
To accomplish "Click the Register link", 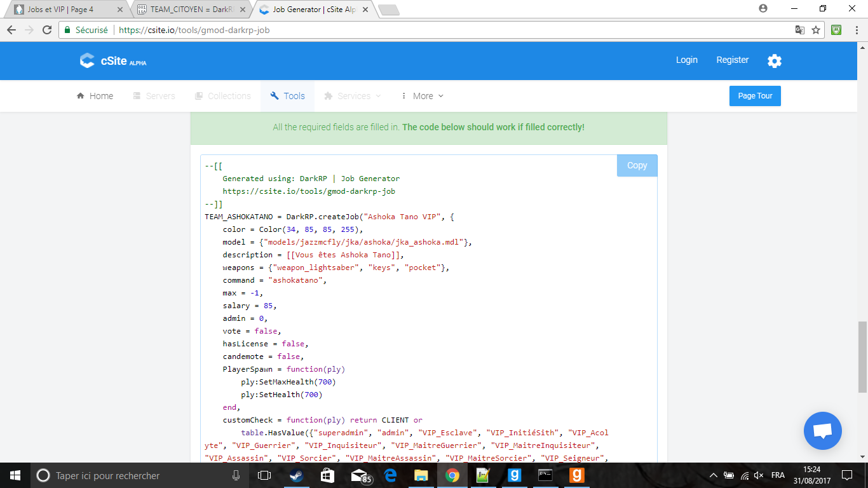I will [x=733, y=60].
